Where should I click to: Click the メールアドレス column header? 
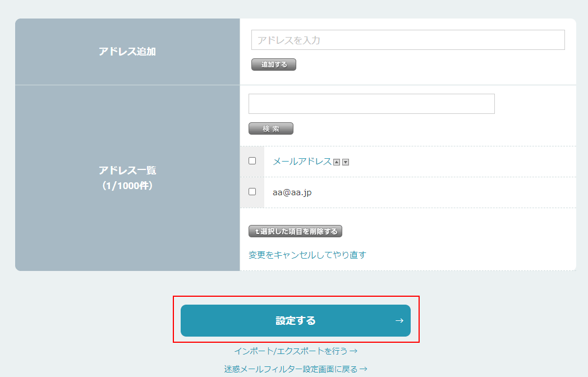[x=302, y=162]
